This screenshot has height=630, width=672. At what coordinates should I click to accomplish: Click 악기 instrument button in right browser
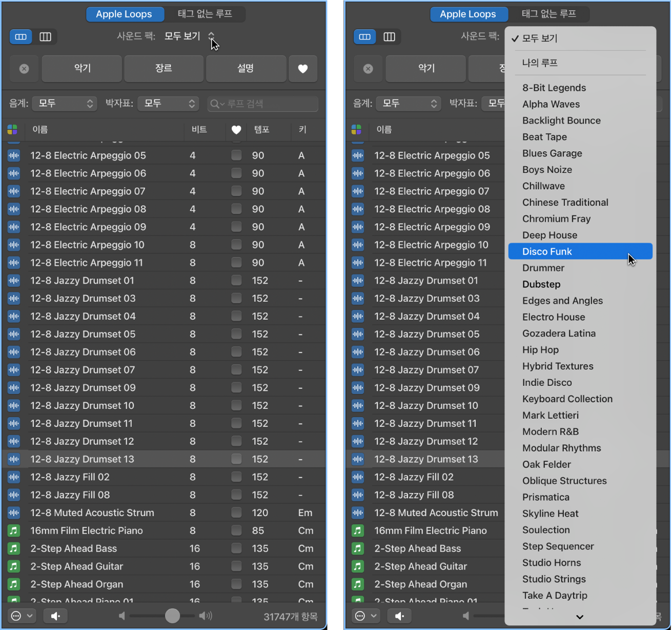pos(426,69)
